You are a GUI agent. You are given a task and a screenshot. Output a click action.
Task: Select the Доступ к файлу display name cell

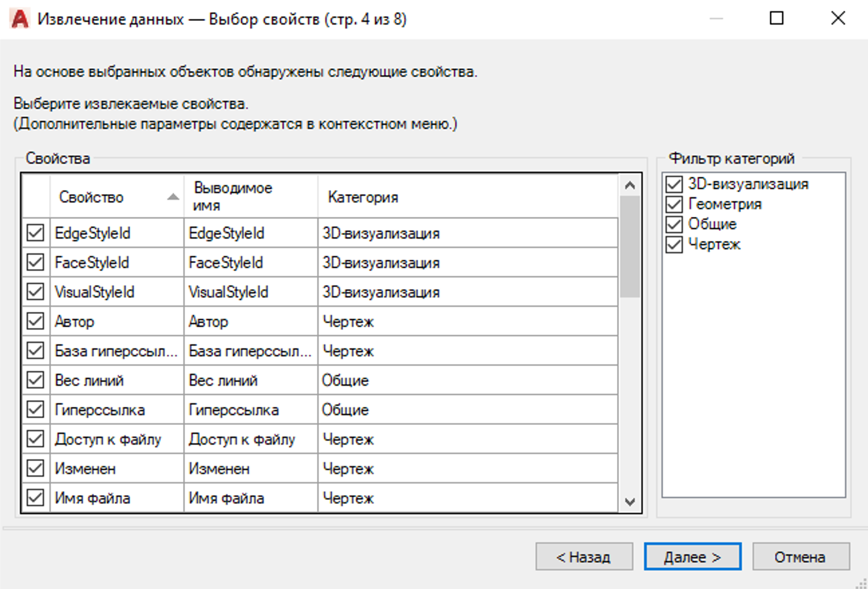pyautogui.click(x=250, y=439)
